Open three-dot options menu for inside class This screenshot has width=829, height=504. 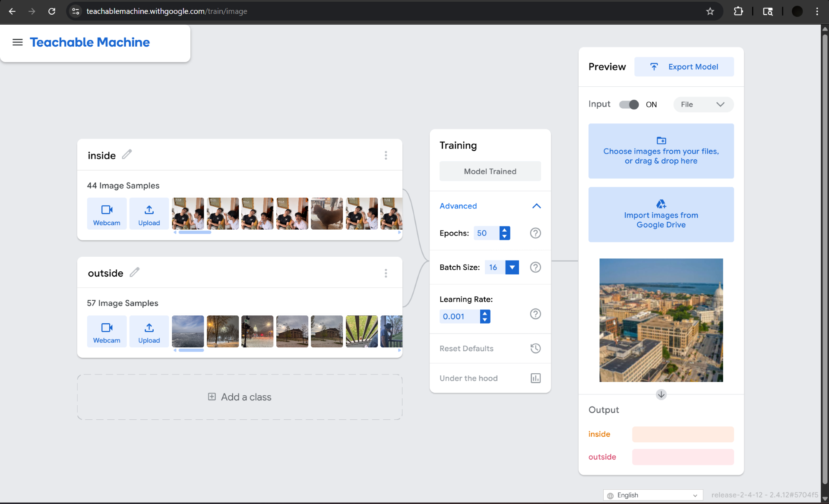(386, 155)
